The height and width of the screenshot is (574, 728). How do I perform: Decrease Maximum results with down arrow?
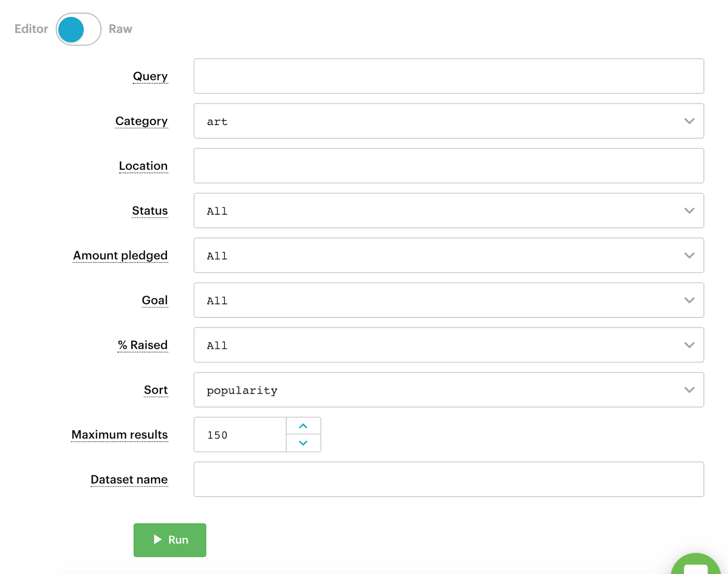303,443
